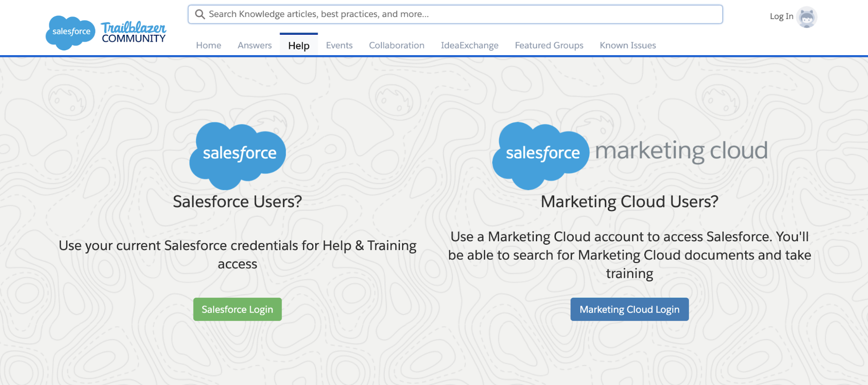Click the "Marketing Cloud Users?" heading

630,202
